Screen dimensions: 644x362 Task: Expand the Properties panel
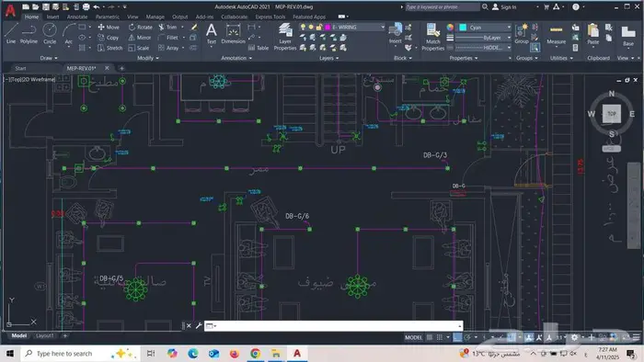pos(464,58)
